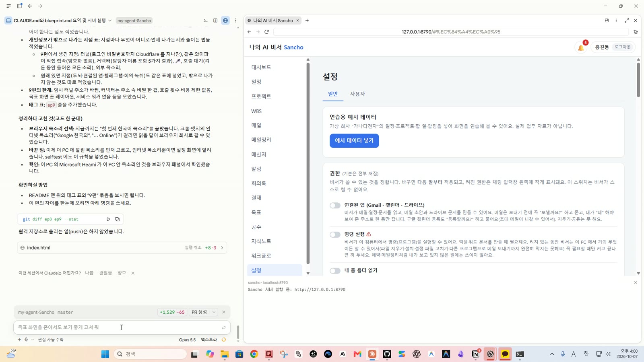This screenshot has width=644, height=362.
Task: Expand the preview pane to fullscreen
Action: [x=627, y=21]
